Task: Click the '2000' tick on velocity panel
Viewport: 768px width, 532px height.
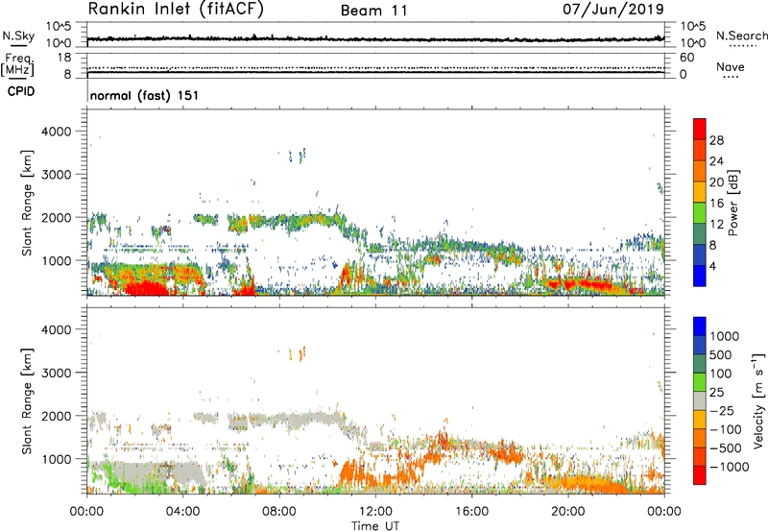Action: 56,416
